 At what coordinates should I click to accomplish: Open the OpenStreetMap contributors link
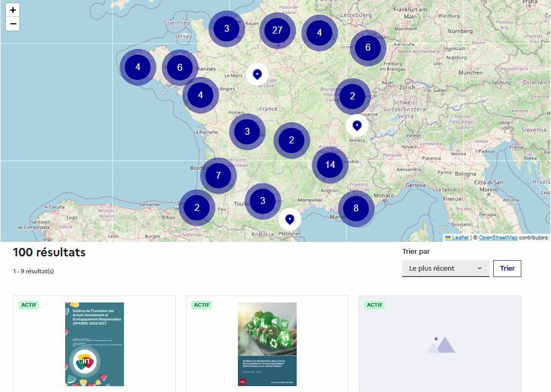coord(498,238)
